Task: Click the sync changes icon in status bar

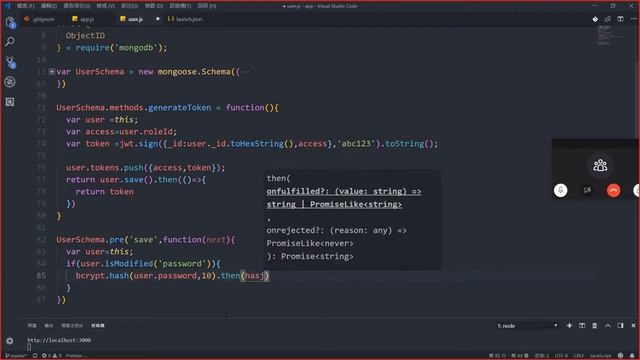Action: pyautogui.click(x=35, y=356)
